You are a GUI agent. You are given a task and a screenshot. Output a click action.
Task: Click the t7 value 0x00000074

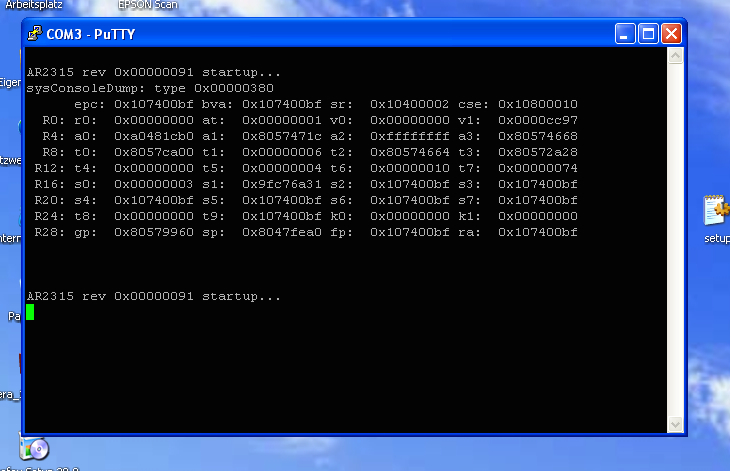[x=538, y=168]
